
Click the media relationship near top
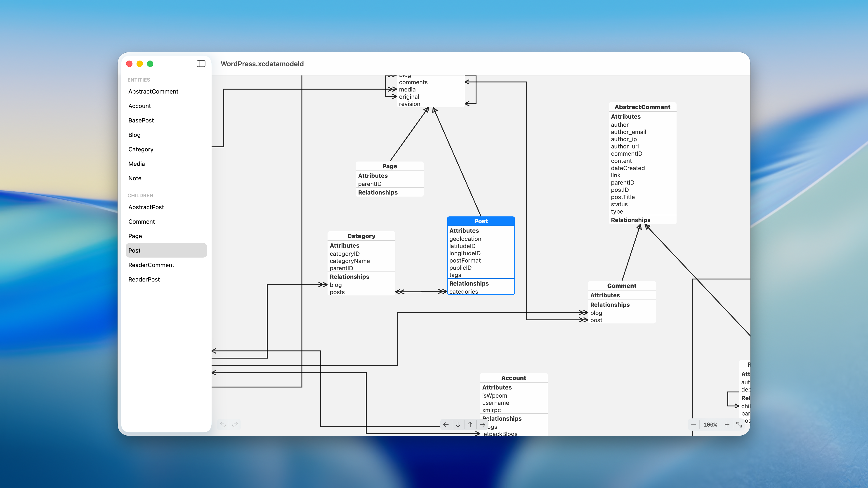coord(407,90)
